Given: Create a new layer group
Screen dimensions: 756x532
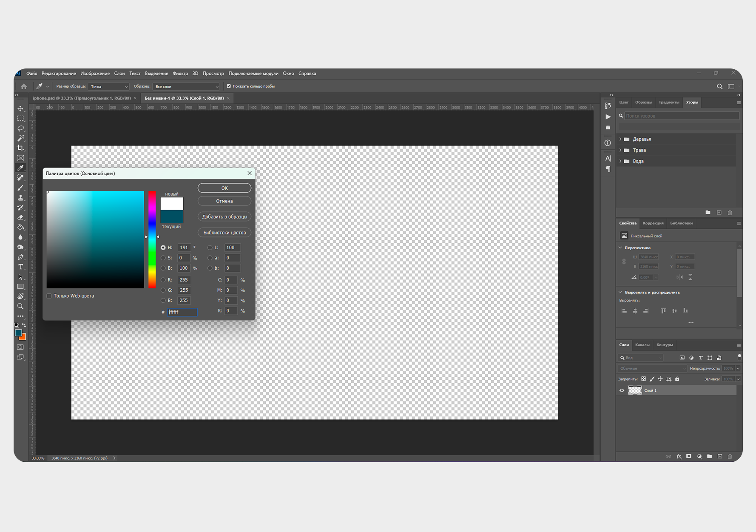Looking at the screenshot, I should (x=710, y=456).
